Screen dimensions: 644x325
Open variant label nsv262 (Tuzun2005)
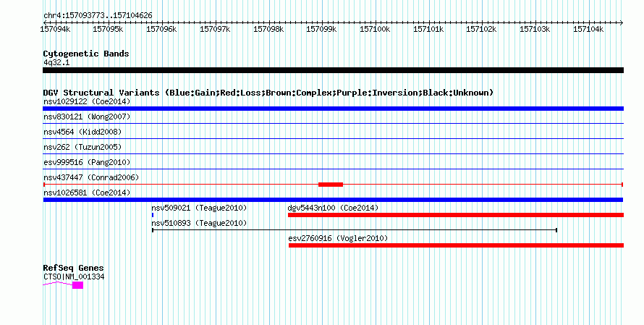[82, 147]
